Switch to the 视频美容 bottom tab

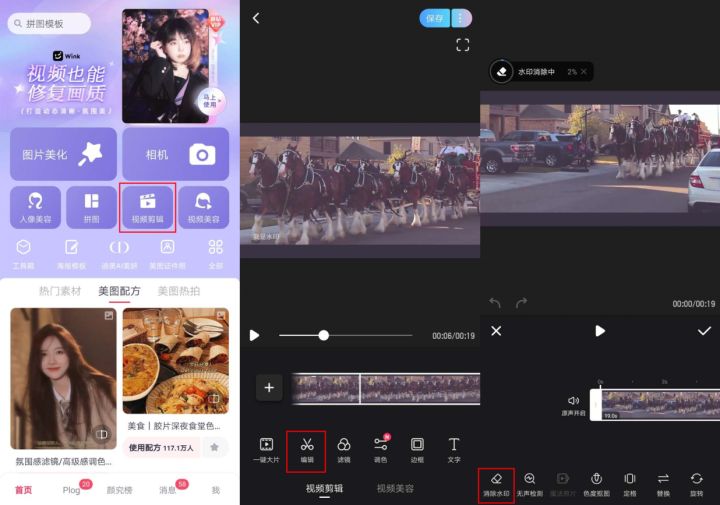click(395, 488)
